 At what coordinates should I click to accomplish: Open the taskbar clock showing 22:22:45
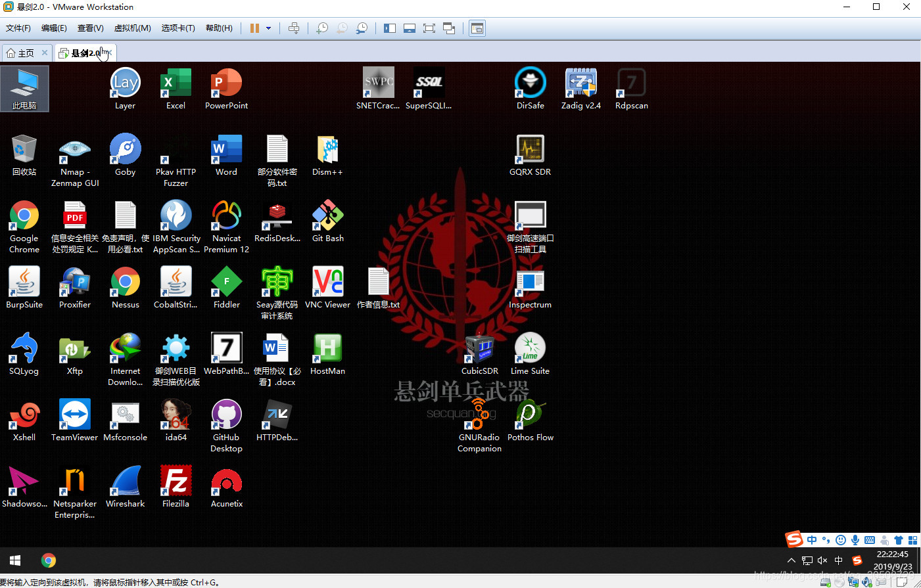click(x=893, y=560)
